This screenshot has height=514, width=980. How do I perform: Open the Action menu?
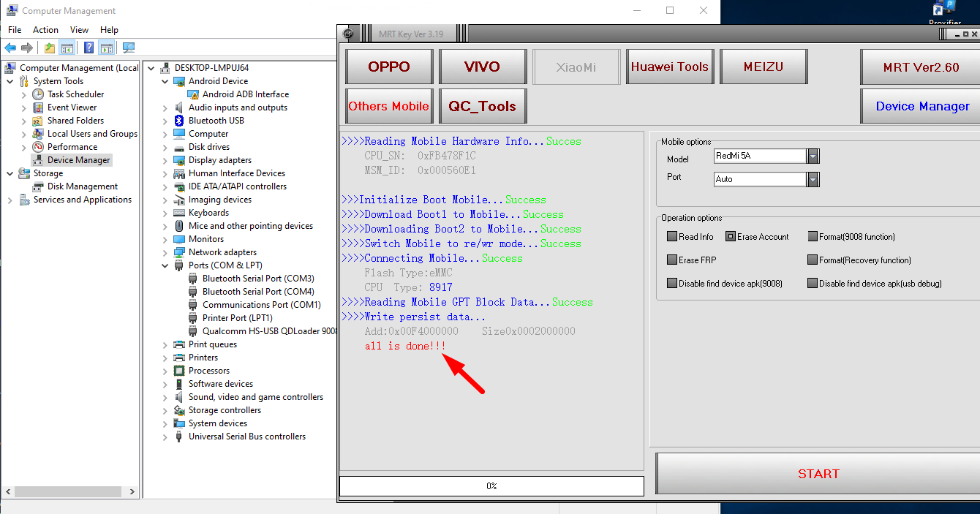(45, 30)
